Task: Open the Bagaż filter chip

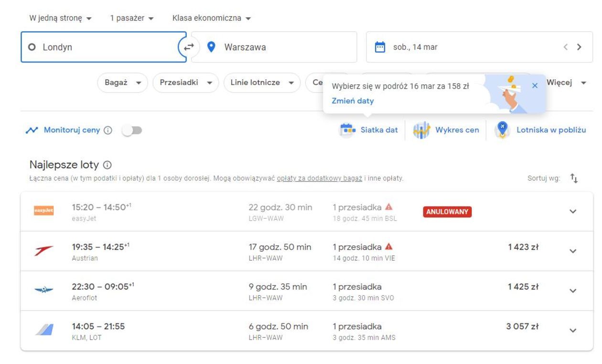Action: pyautogui.click(x=123, y=83)
